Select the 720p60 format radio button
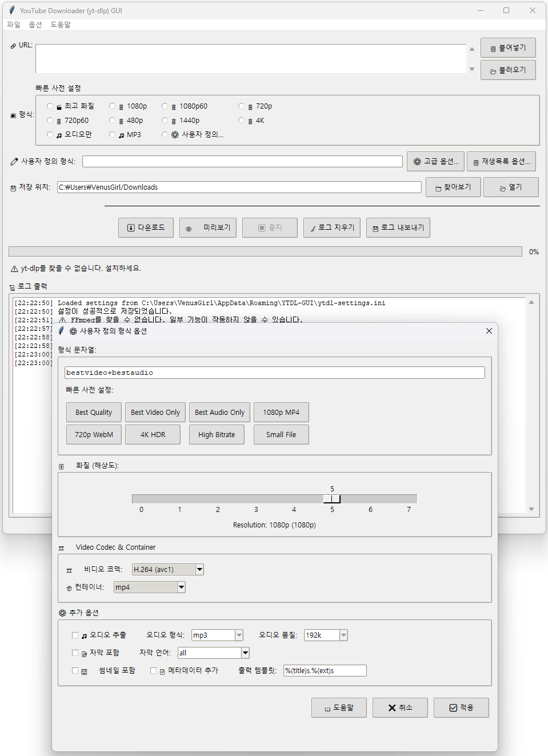Screen dimensions: 548x756 click(x=50, y=121)
